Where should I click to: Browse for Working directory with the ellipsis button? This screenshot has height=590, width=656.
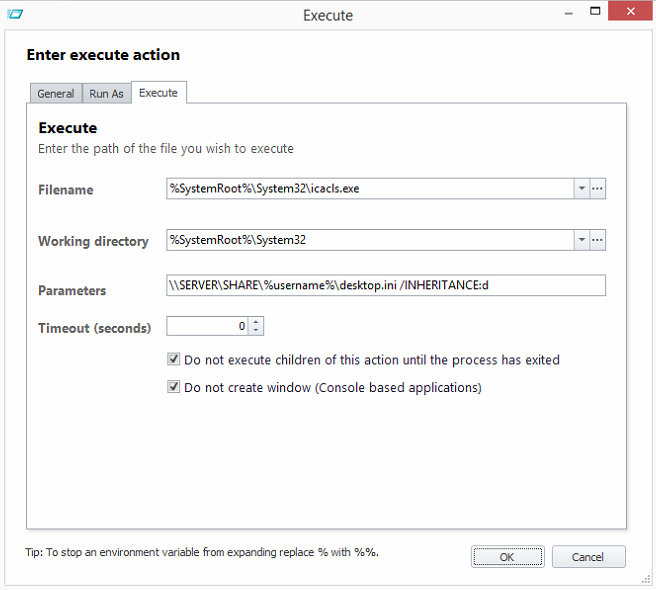pos(598,240)
